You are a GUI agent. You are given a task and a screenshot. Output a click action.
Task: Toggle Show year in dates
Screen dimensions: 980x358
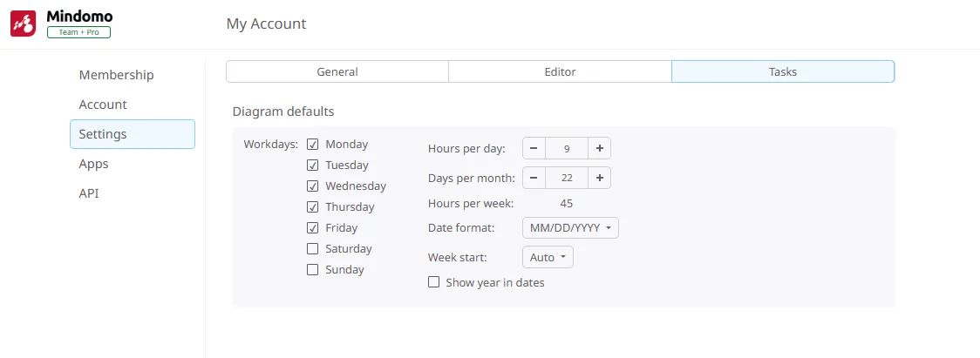[x=433, y=282]
